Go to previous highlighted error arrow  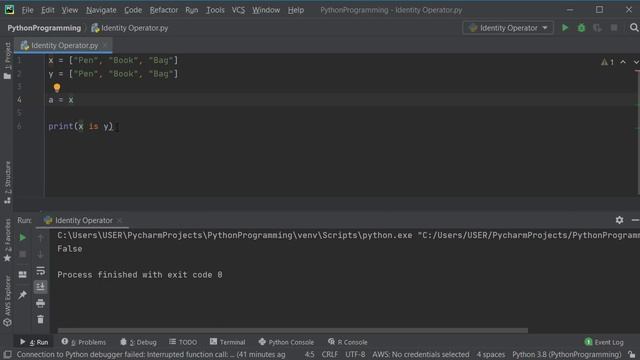tap(623, 62)
